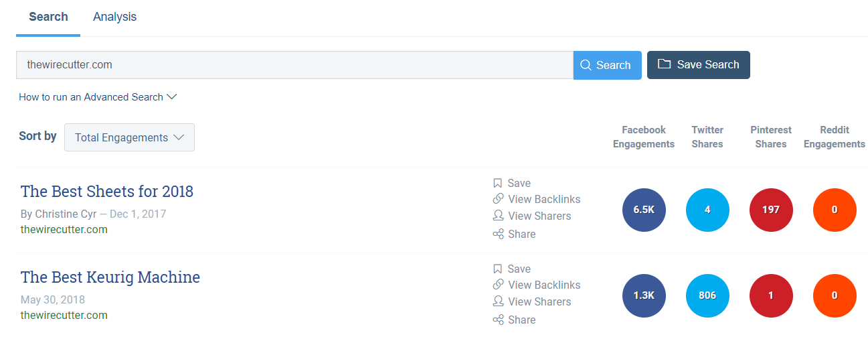Select the Search tab
Image resolution: width=868 pixels, height=337 pixels.
coord(48,17)
